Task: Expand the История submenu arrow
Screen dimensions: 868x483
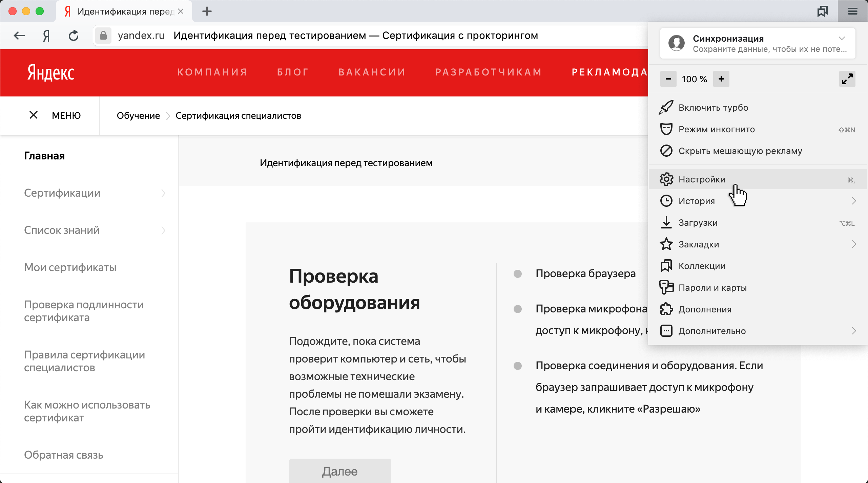Action: [854, 201]
